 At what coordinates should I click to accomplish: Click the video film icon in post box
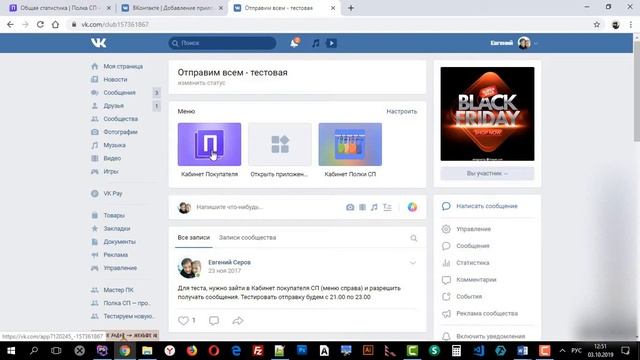click(x=362, y=207)
